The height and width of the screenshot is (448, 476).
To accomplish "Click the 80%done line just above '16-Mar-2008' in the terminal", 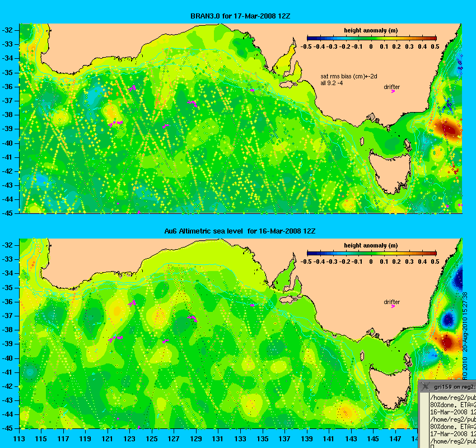I will pyautogui.click(x=452, y=404).
